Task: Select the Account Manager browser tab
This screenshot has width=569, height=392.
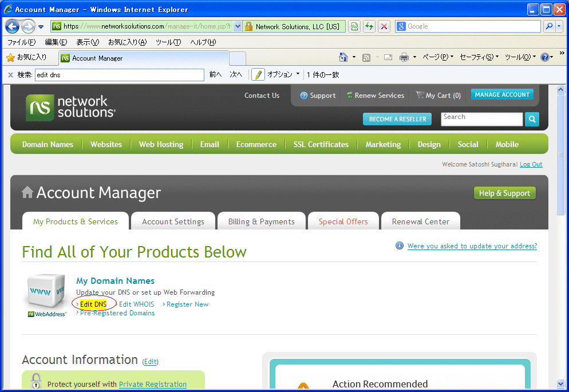Action: tap(144, 58)
